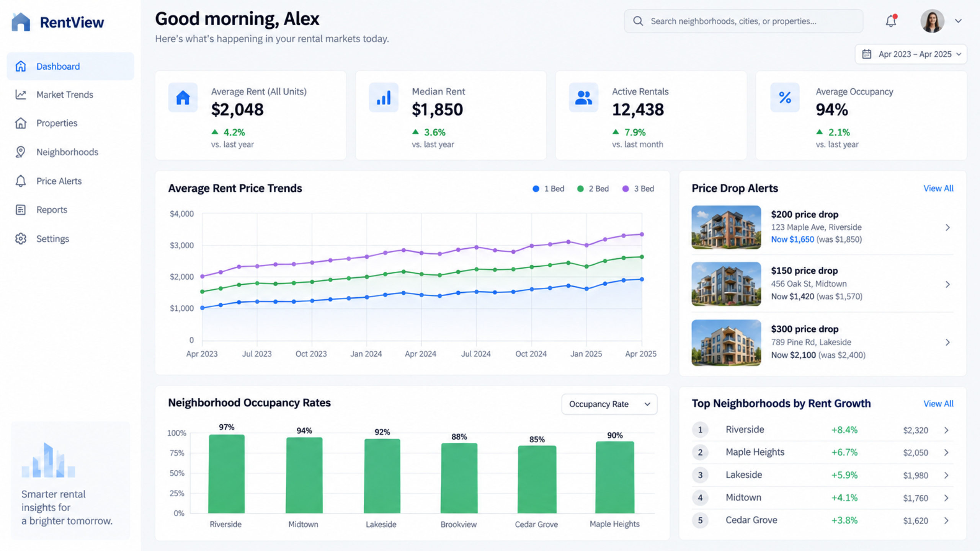Click the Neighborhoods map pin icon

[x=21, y=152]
